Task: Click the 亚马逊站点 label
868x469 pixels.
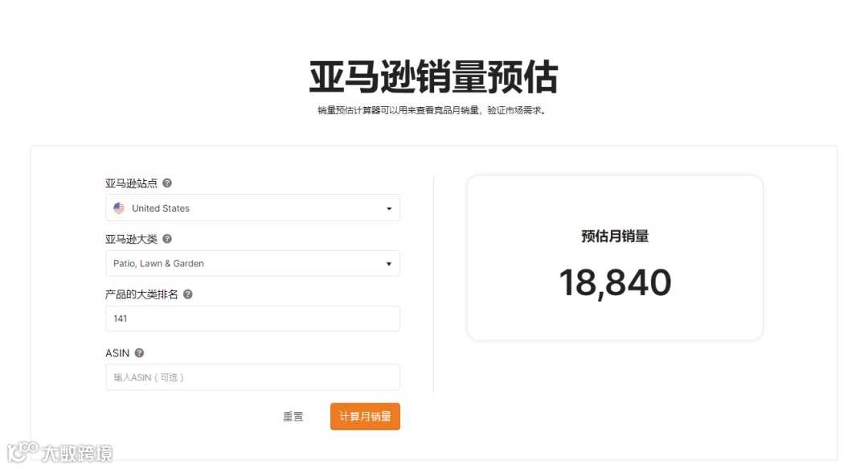Action: (x=131, y=183)
